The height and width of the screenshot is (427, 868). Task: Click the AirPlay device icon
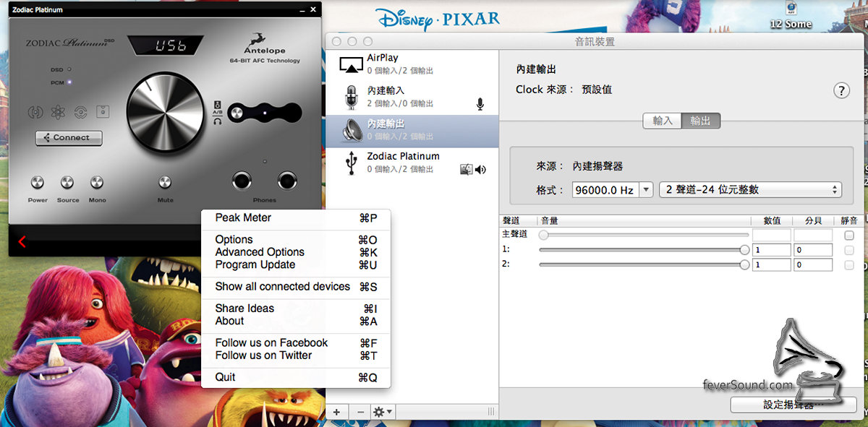point(352,64)
